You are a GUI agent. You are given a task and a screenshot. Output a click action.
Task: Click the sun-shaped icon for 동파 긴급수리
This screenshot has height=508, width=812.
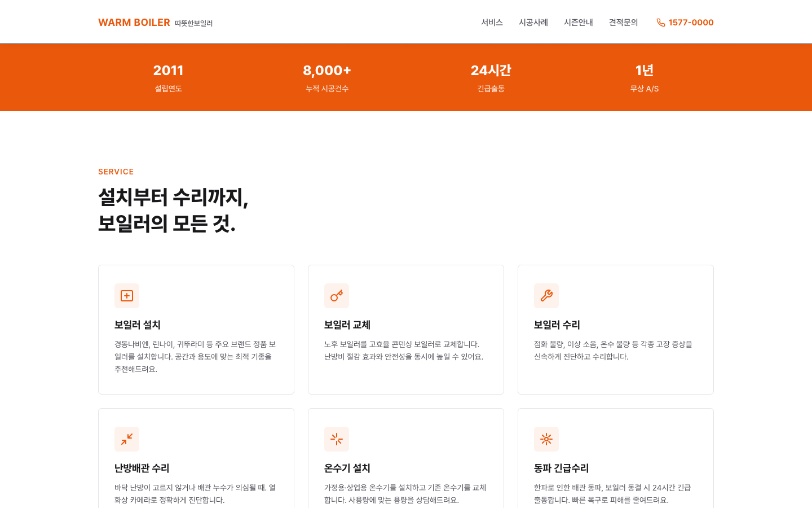[546, 439]
